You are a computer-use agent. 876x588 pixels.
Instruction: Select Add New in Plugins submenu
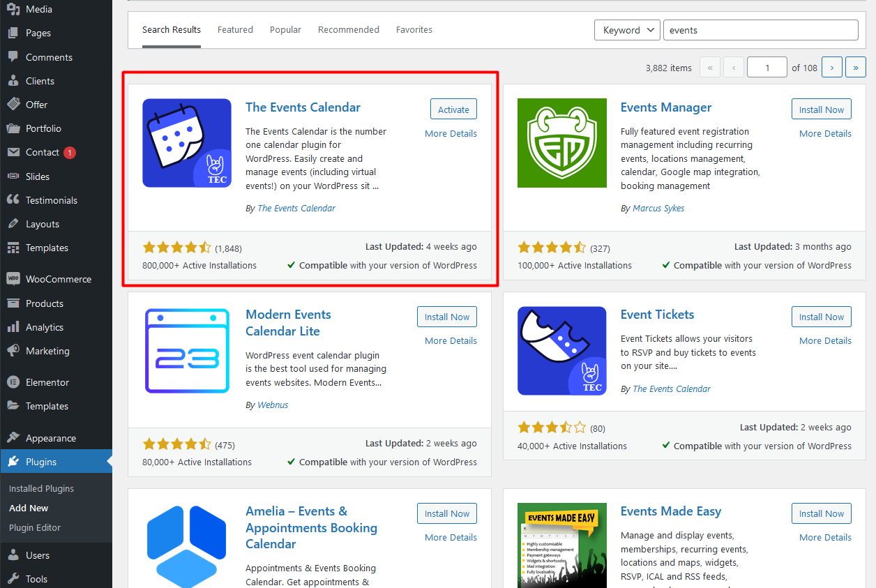pyautogui.click(x=29, y=508)
